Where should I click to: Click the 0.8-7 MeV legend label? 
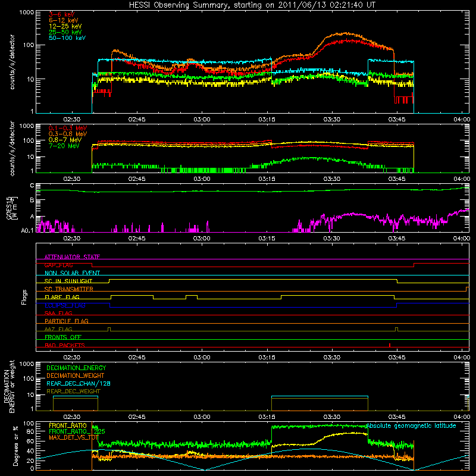65,140
